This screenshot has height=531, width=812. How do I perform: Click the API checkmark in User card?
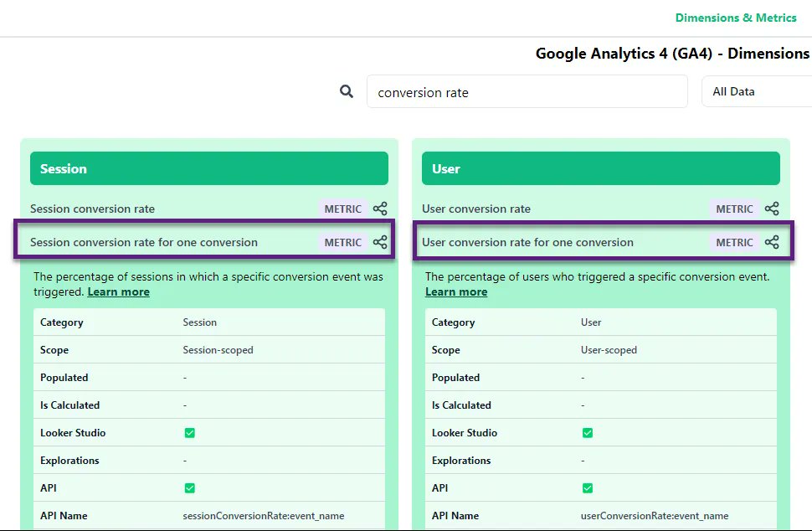[x=588, y=488]
